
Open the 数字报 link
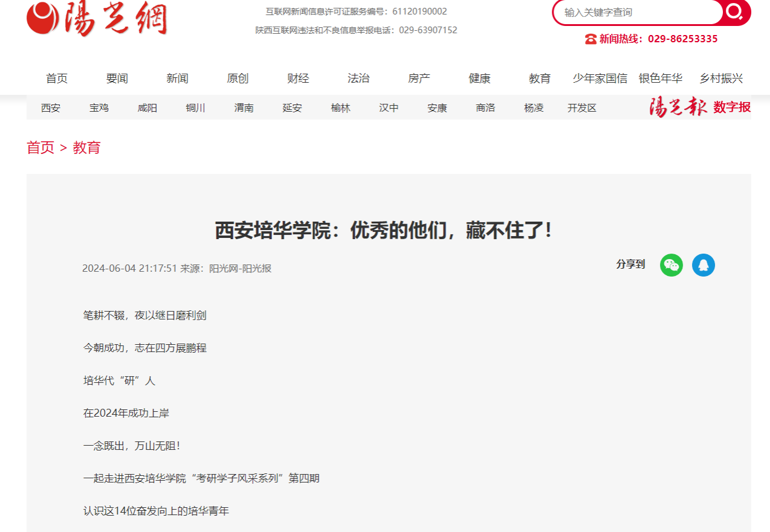click(732, 107)
